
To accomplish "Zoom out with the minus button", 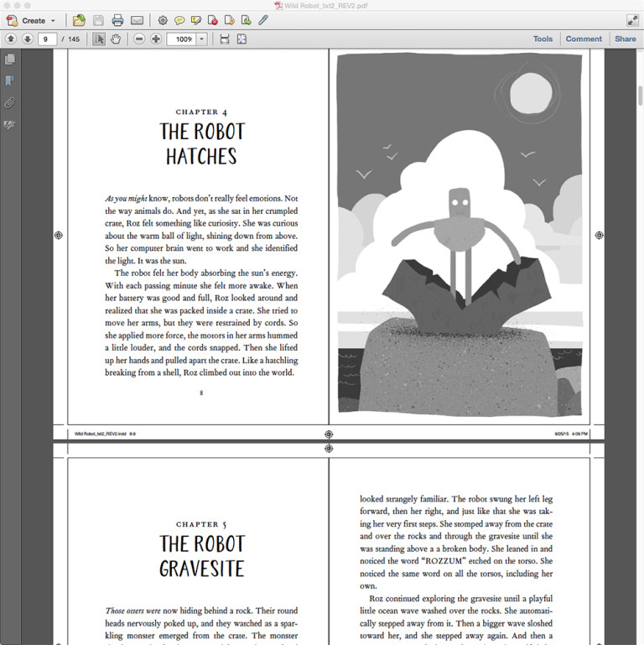I will click(139, 39).
